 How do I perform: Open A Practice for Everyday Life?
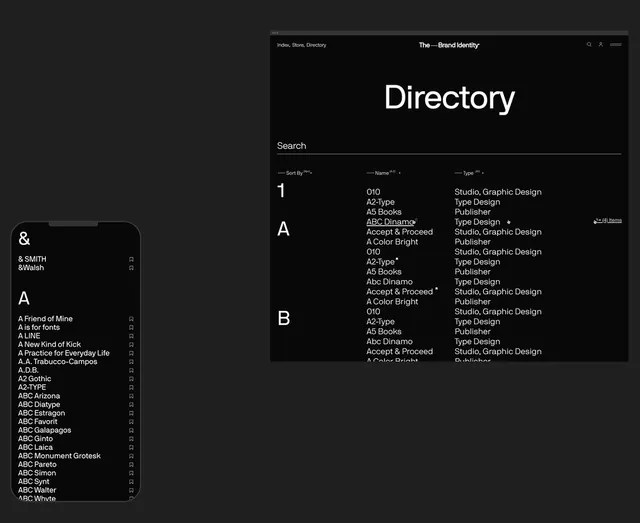point(64,353)
